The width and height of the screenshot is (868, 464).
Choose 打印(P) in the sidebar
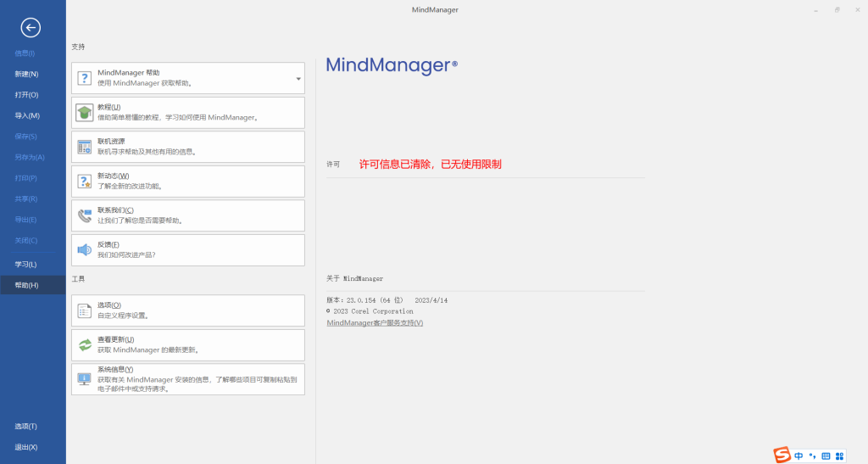(x=26, y=178)
